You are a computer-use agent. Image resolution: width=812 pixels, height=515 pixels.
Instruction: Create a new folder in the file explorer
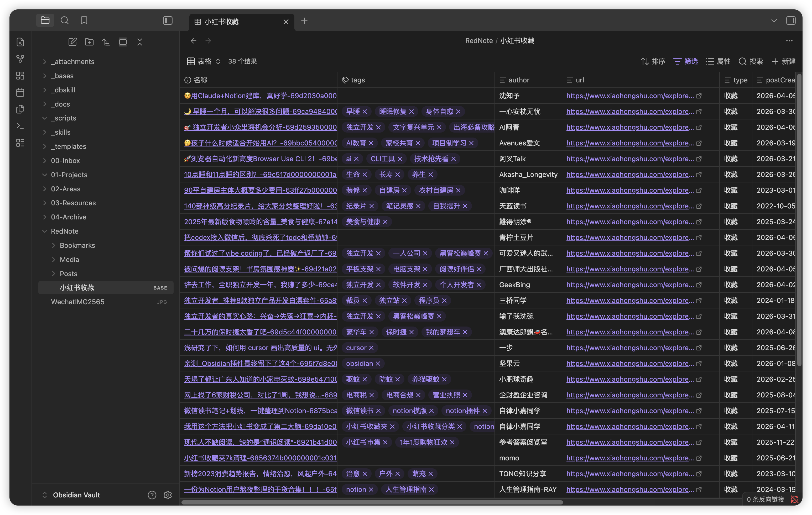click(89, 42)
